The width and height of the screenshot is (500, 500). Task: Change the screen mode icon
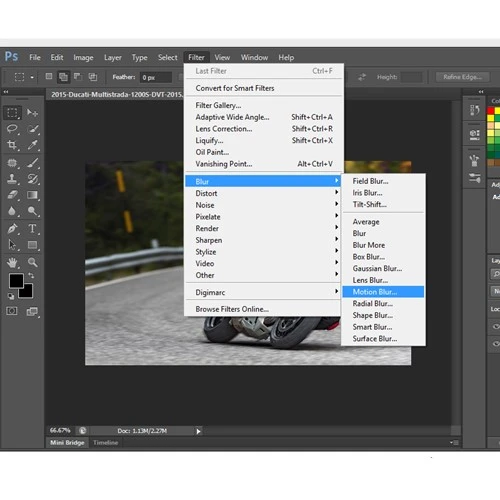coord(33,312)
